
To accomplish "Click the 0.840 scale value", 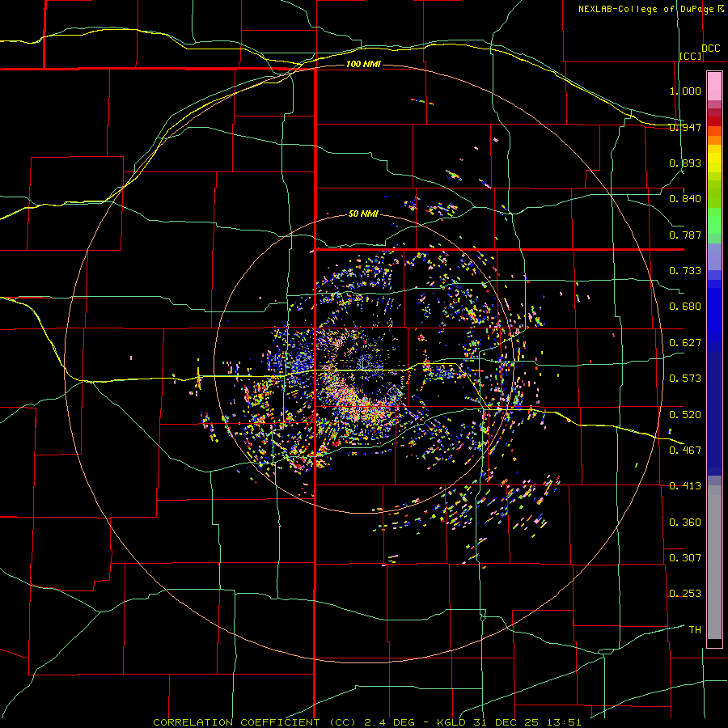I will pyautogui.click(x=685, y=199).
